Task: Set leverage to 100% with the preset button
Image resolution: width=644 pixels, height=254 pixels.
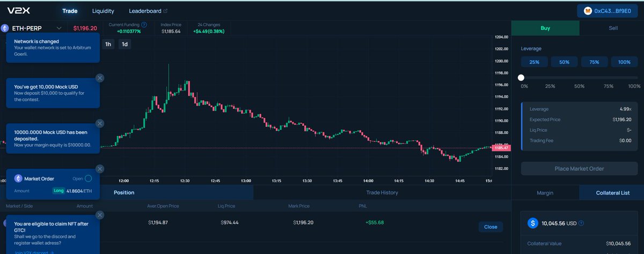Action: click(624, 62)
